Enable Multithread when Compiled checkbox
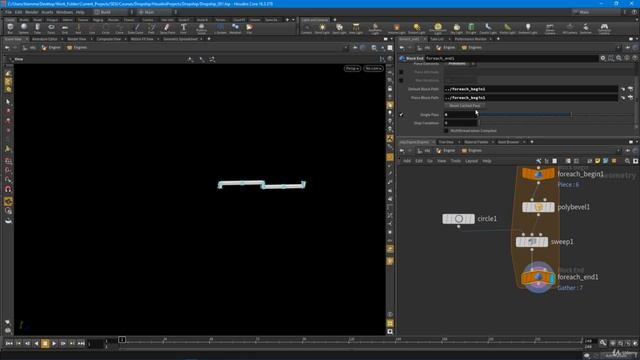The height and width of the screenshot is (360, 640). [446, 131]
